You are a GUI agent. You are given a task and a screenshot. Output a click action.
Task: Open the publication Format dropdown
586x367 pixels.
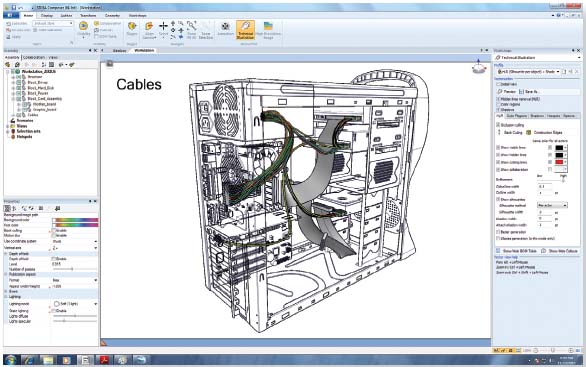pos(75,280)
